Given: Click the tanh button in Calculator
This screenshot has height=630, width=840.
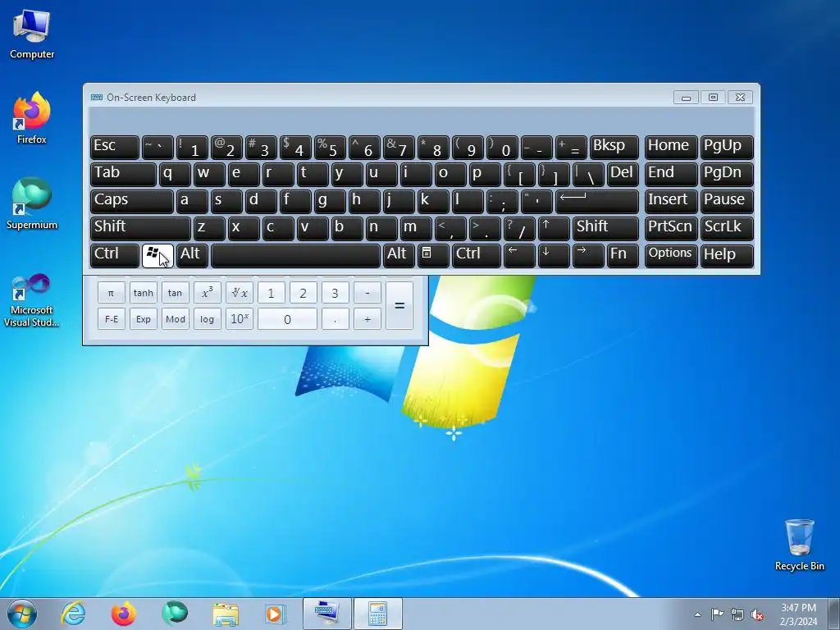Looking at the screenshot, I should [143, 293].
